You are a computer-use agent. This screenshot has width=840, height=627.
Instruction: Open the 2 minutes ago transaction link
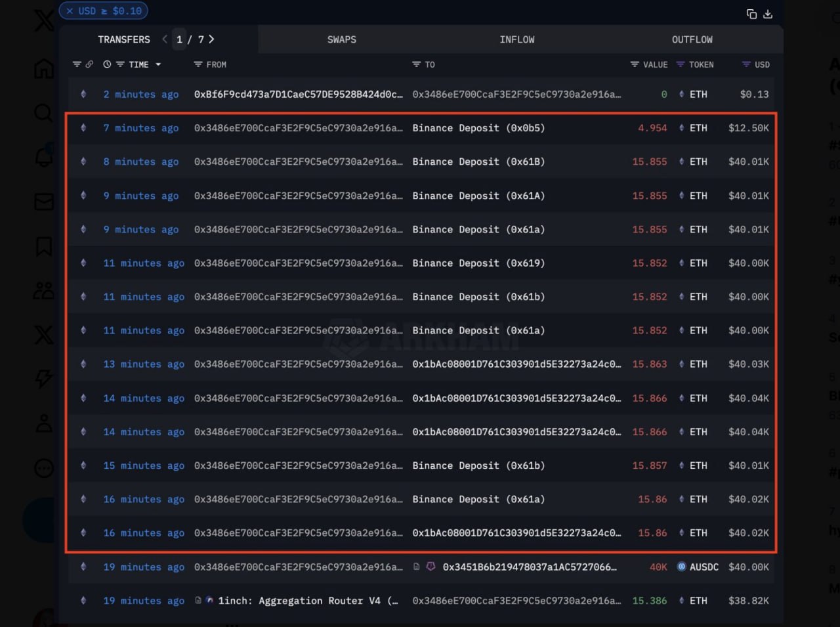pos(140,95)
